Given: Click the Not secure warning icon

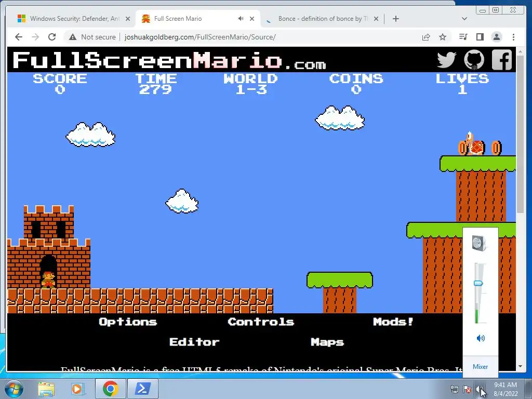Looking at the screenshot, I should pos(73,37).
